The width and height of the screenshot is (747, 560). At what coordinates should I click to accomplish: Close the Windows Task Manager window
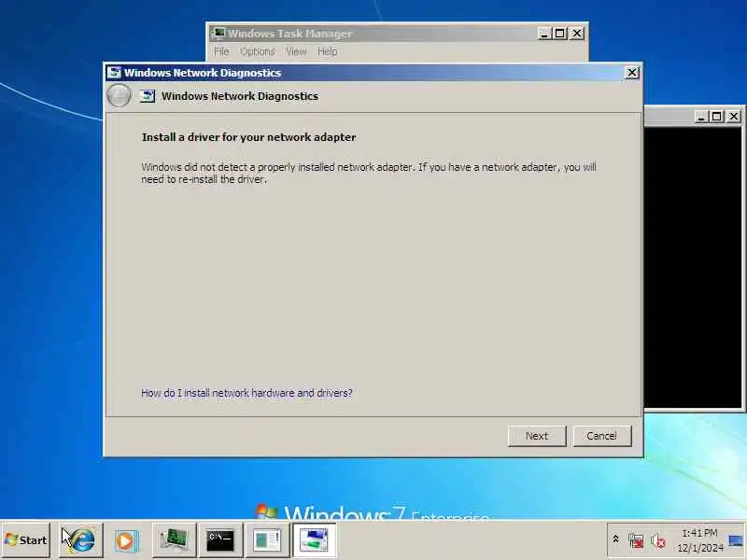click(576, 34)
